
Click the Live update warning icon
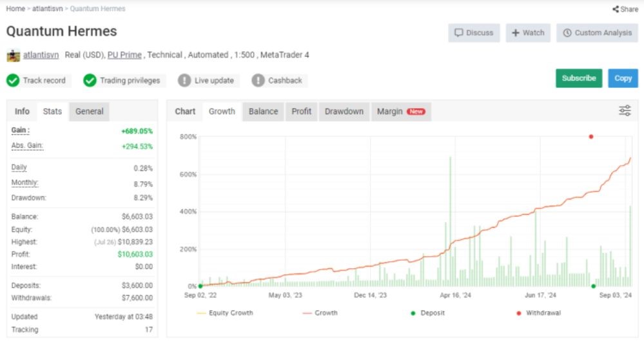point(184,81)
